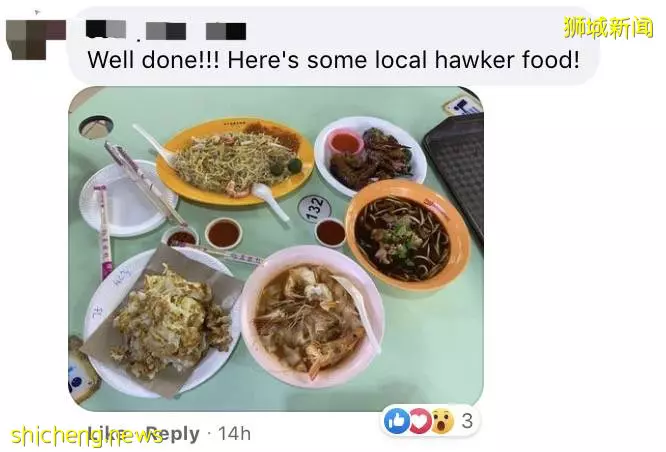The image size is (666, 452).
Task: Open the commenter's blurred name
Action: pos(166,31)
